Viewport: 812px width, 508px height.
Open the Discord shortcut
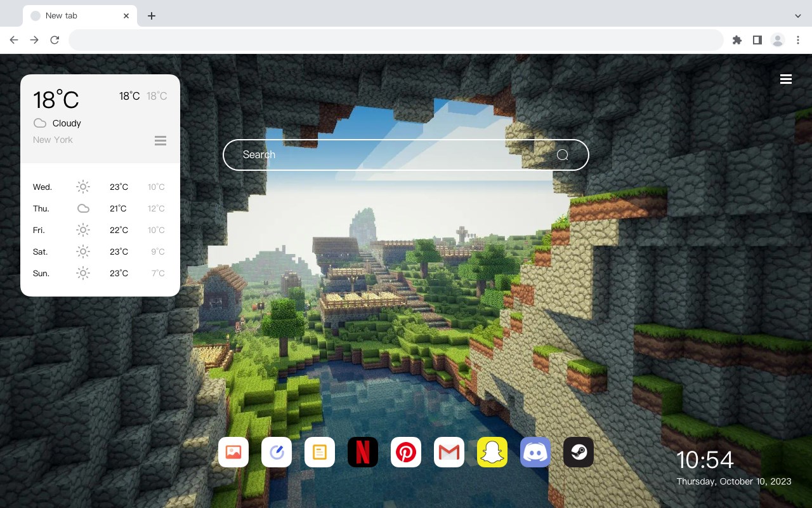(535, 452)
